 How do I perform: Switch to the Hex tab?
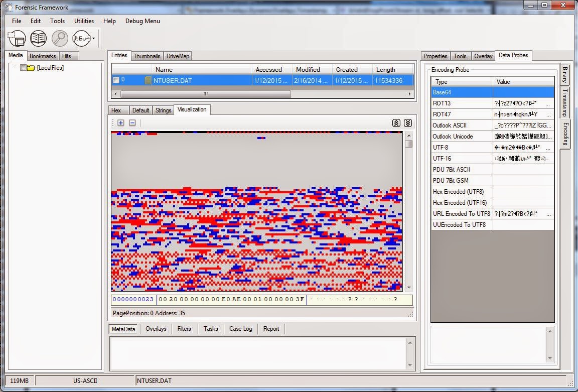coord(116,110)
